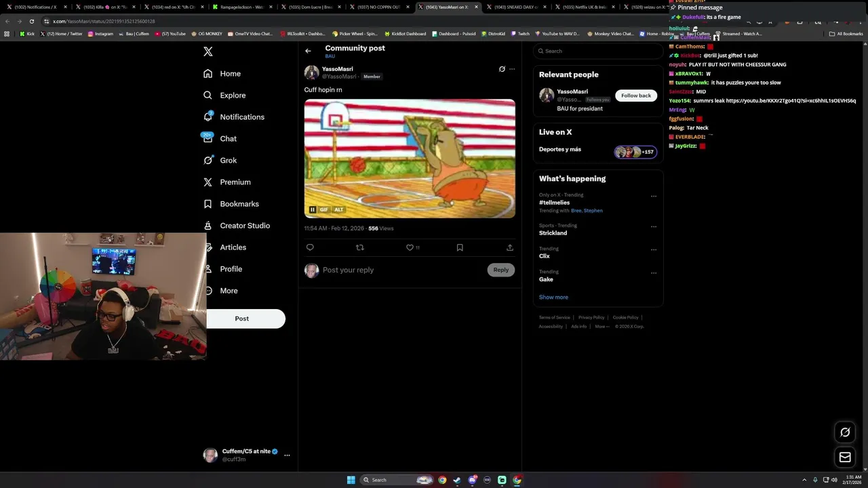Open Notifications page
This screenshot has height=488, width=868.
pyautogui.click(x=235, y=117)
